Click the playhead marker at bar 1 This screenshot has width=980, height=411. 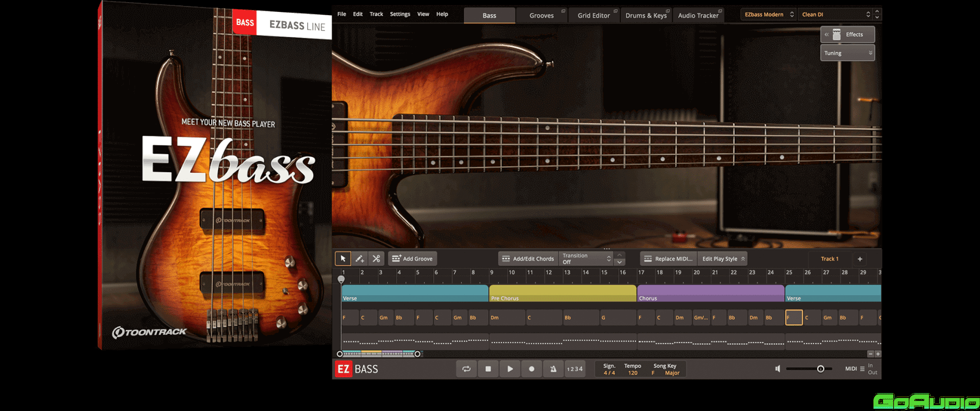pos(341,279)
